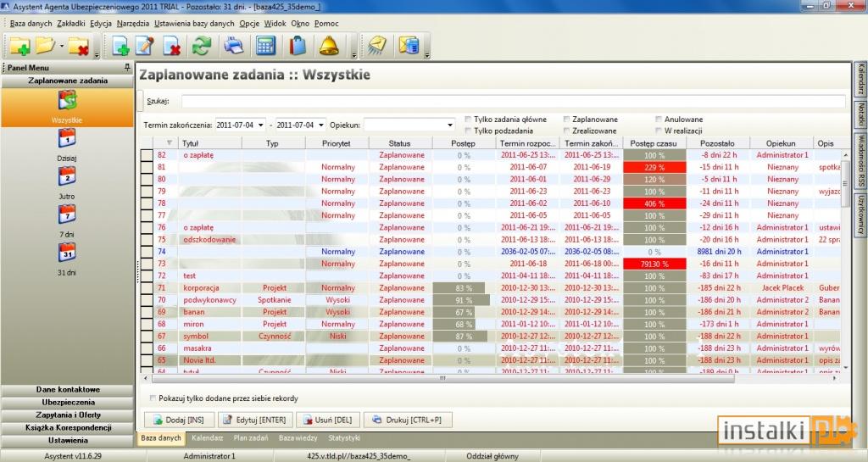This screenshot has height=462, width=868.
Task: Click the Dodaj [INS] button
Action: click(x=180, y=420)
